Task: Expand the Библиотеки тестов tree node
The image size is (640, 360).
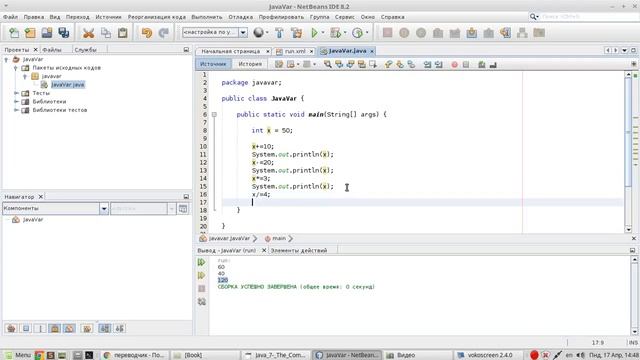Action: click(16, 110)
